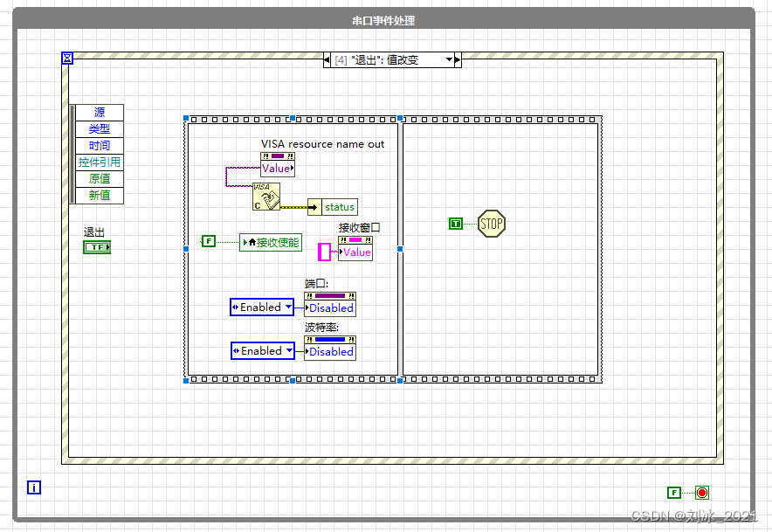Open the event case selector dropdown

pyautogui.click(x=451, y=59)
